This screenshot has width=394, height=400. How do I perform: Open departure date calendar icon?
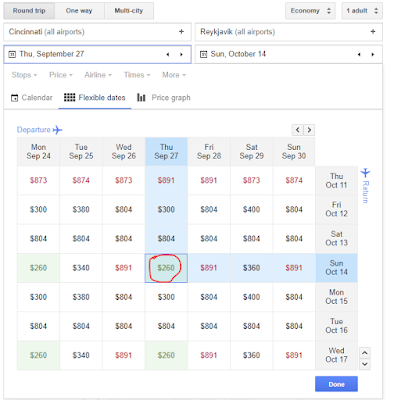click(12, 54)
